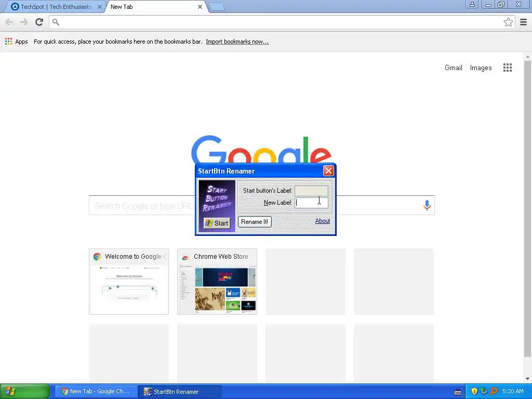Click the safely remove hardware tray icon
Screen dimensions: 532x399
[484, 391]
